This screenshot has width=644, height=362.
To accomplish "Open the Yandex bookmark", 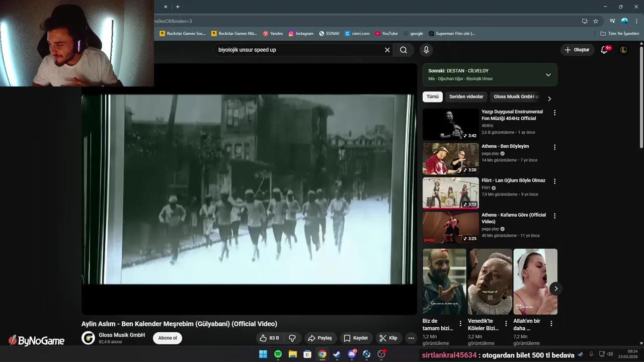I will pyautogui.click(x=273, y=34).
